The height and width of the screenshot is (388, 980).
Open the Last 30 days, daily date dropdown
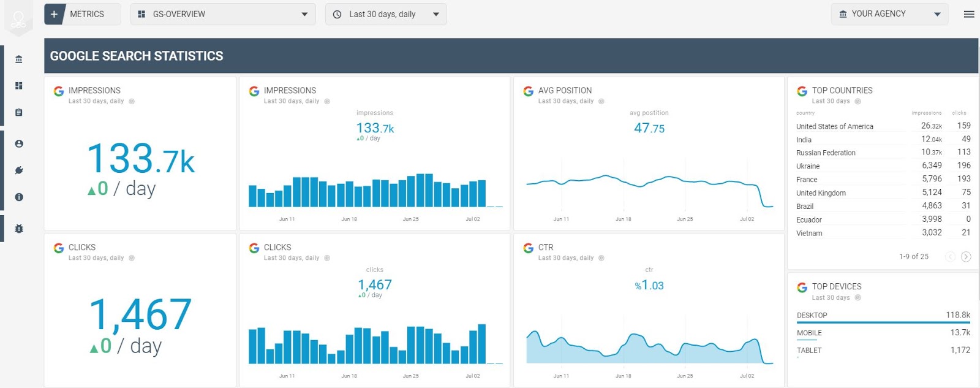tap(386, 14)
